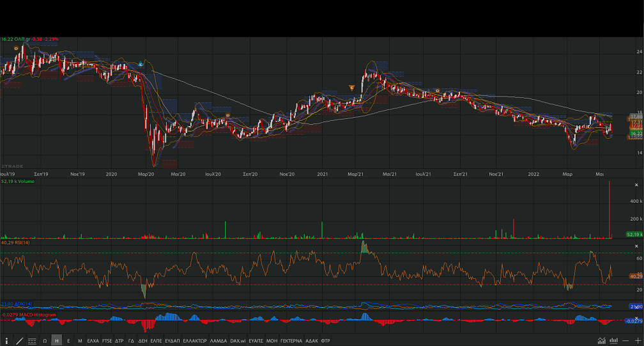This screenshot has height=346, width=644.
Task: Switch timeframe to hourly Ω
Action: (x=45, y=341)
